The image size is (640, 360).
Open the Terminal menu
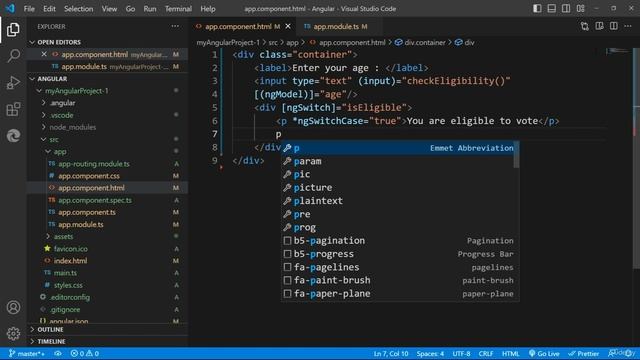click(178, 9)
